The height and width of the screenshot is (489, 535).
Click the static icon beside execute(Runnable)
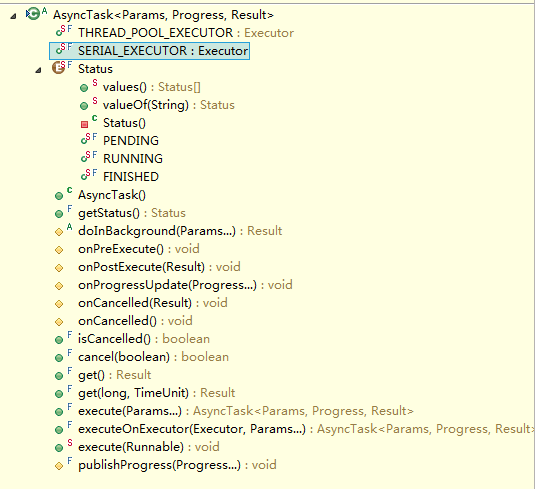pyautogui.click(x=63, y=446)
